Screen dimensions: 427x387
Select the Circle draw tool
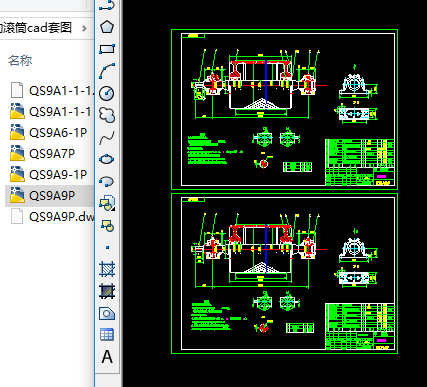107,93
